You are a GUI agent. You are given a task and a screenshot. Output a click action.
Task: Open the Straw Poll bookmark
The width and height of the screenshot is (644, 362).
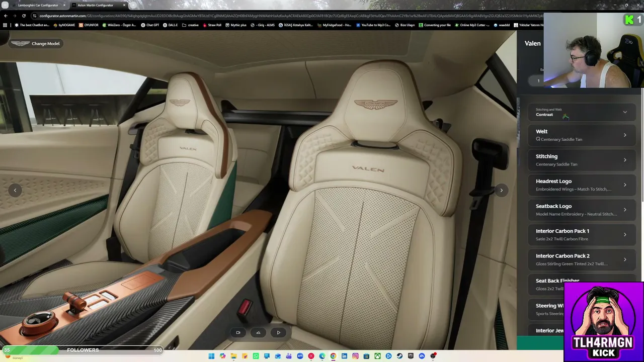pos(212,25)
